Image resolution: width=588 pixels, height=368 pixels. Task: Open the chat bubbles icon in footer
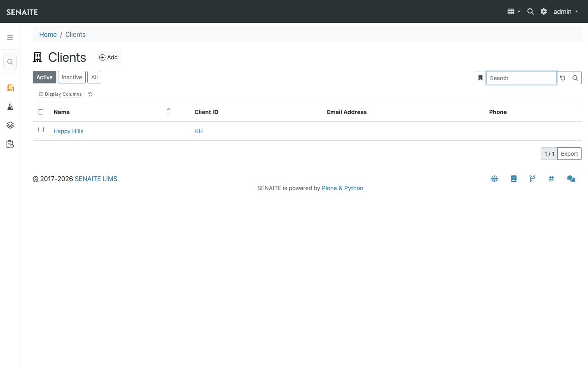[x=571, y=179]
